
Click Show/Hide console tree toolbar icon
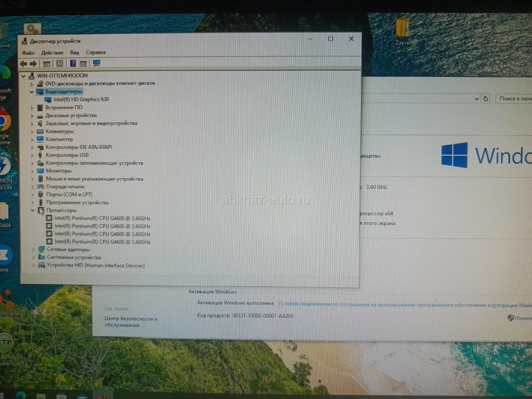pos(47,64)
